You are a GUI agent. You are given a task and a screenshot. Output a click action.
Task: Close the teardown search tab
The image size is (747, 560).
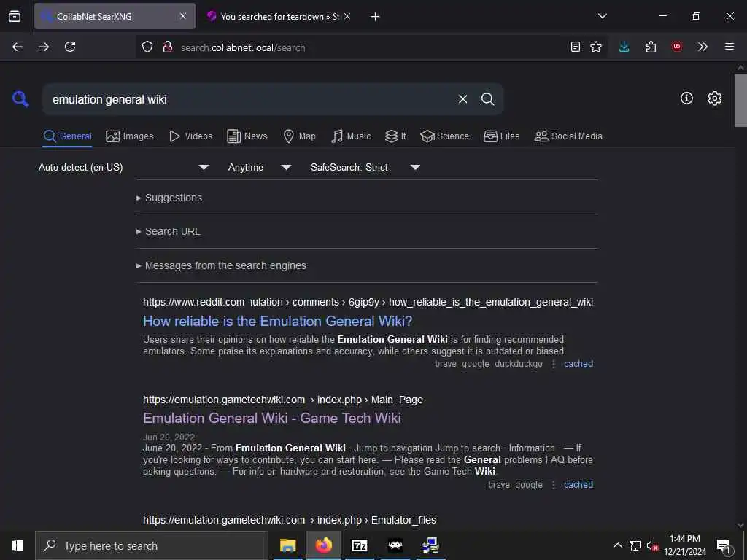tap(347, 16)
